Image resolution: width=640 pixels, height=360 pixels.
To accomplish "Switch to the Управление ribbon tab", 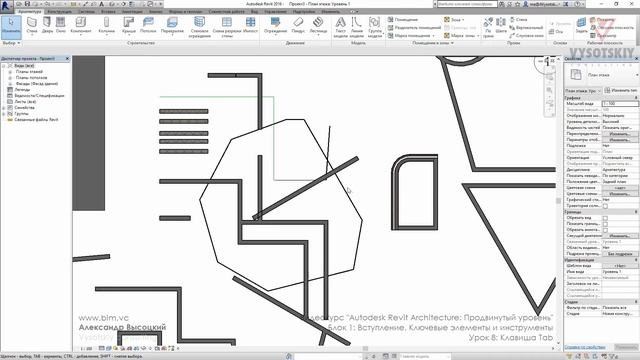I will [276, 12].
